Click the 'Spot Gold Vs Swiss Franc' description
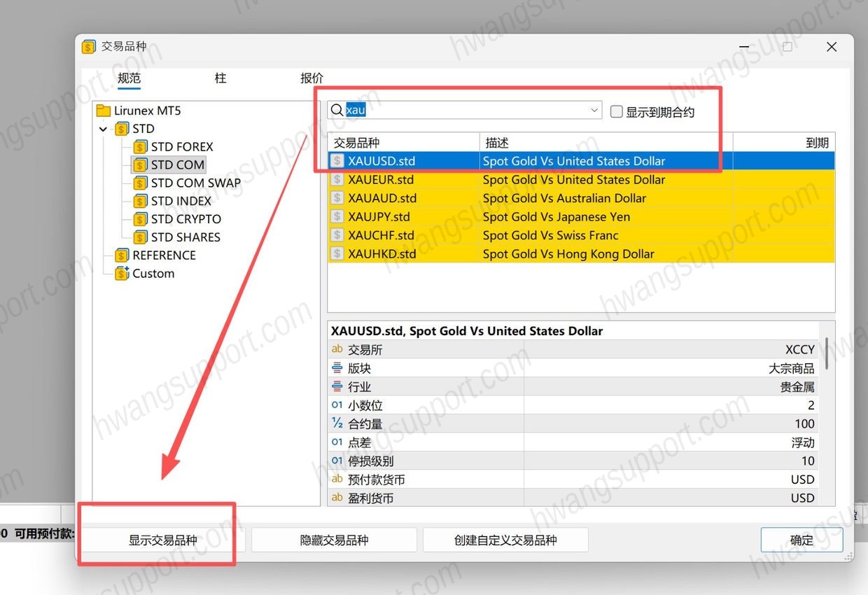 point(550,235)
